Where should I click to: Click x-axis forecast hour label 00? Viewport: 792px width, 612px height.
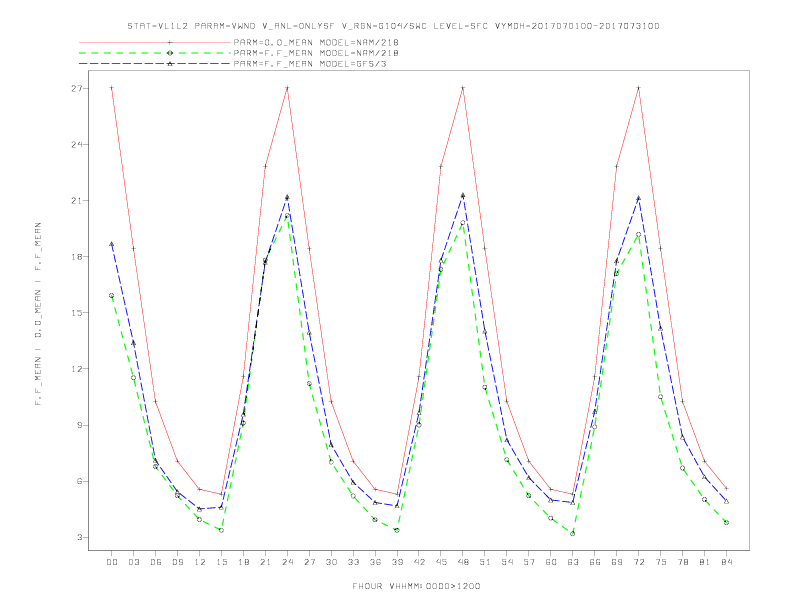pyautogui.click(x=112, y=562)
